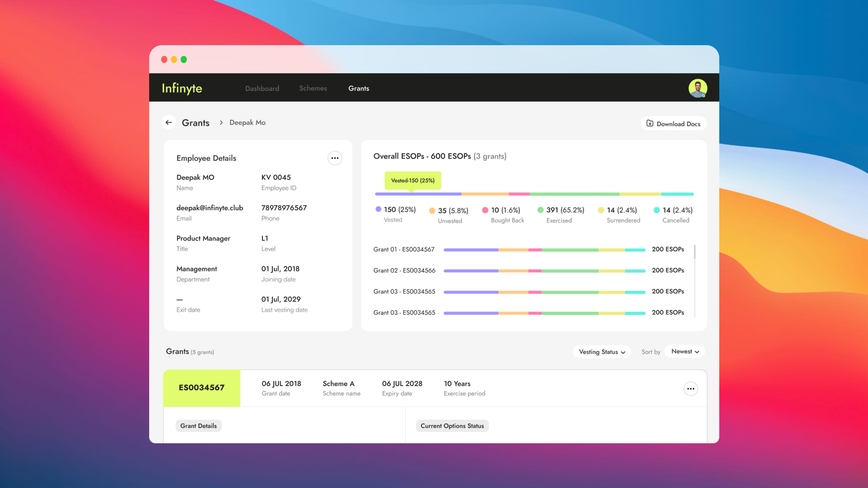Open Employee Details more options menu
The width and height of the screenshot is (868, 488).
(335, 158)
